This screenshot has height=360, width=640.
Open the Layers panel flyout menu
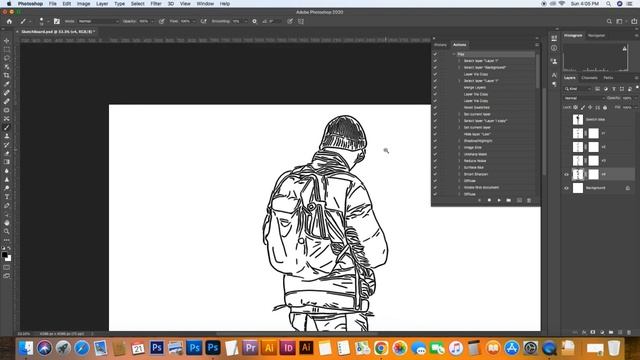636,78
